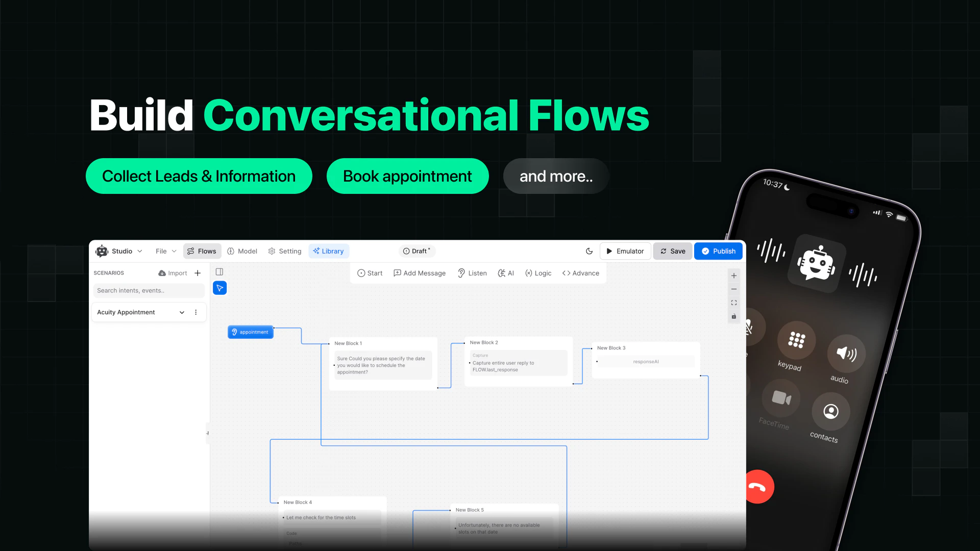
Task: Toggle dark mode moon icon
Action: point(589,251)
